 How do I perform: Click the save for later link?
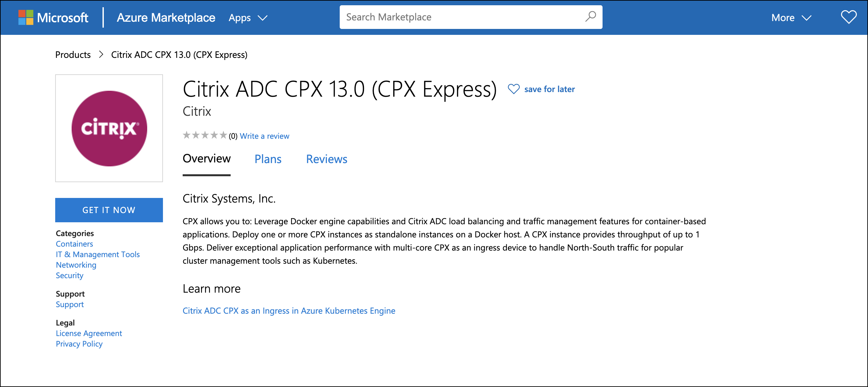point(549,89)
